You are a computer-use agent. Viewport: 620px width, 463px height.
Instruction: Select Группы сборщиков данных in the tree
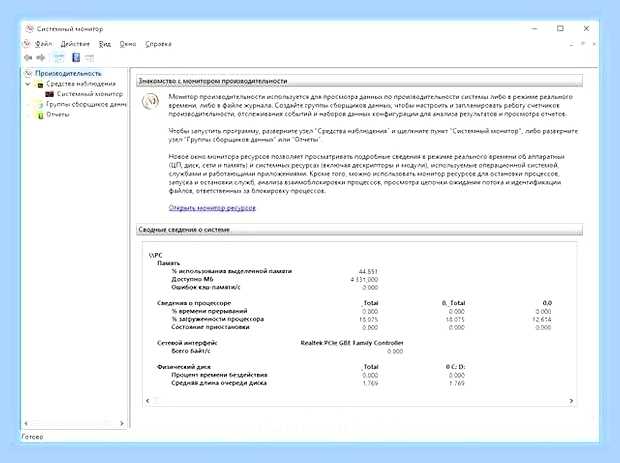86,104
